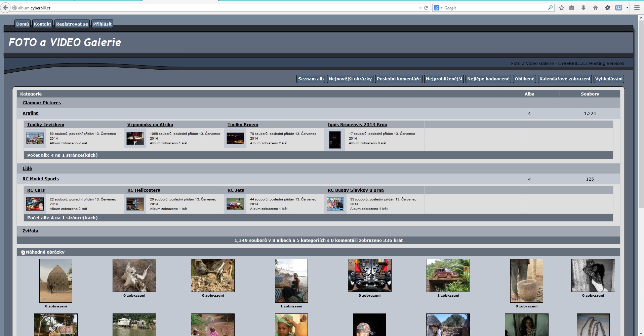Viewport: 644px width, 336px height.
Task: Open RC Jets album link
Action: 236,190
